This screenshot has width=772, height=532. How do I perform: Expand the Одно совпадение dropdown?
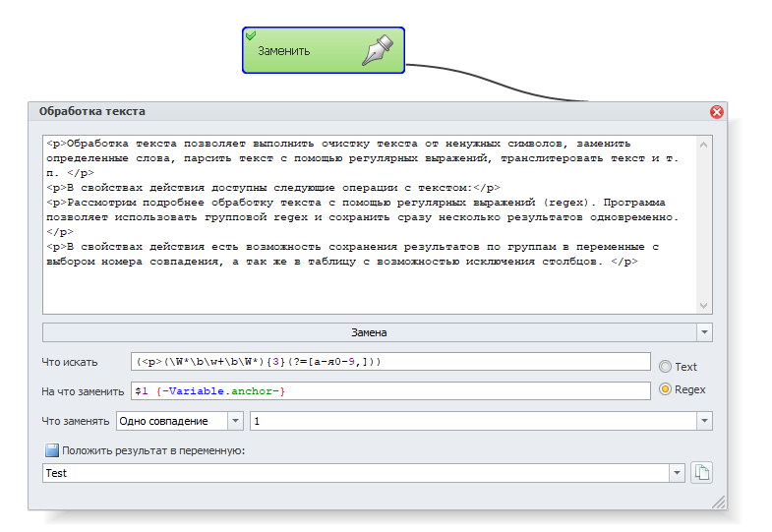(235, 421)
